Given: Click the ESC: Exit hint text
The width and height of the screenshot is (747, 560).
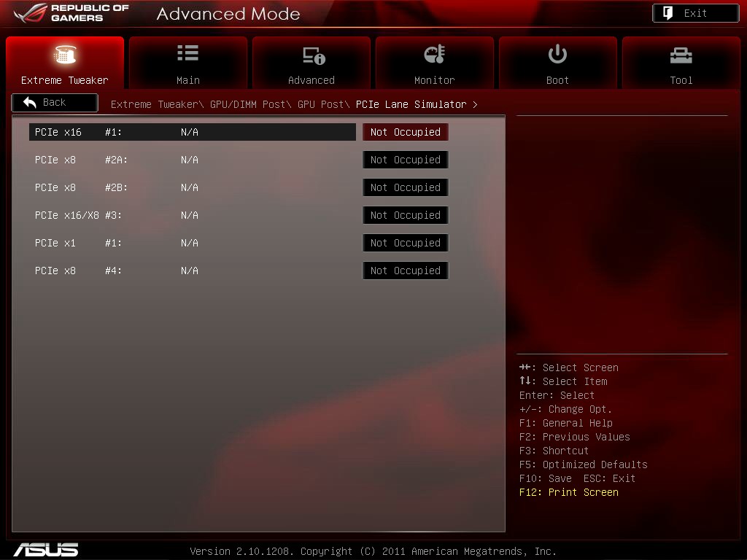Looking at the screenshot, I should (609, 478).
